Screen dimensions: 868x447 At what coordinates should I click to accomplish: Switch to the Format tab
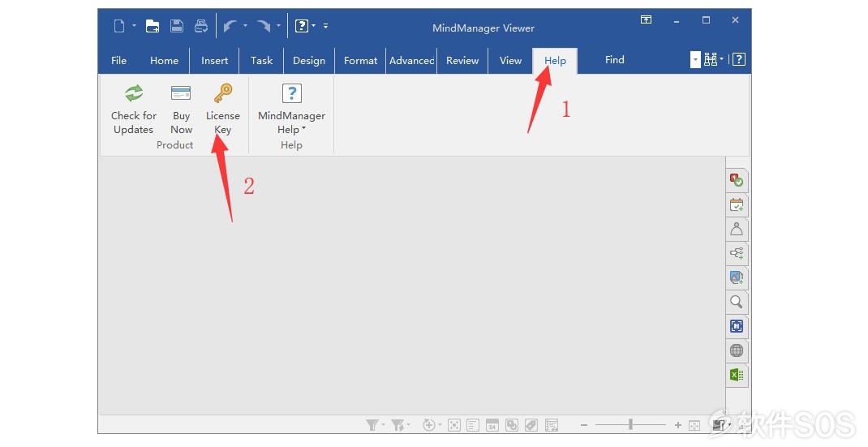360,60
